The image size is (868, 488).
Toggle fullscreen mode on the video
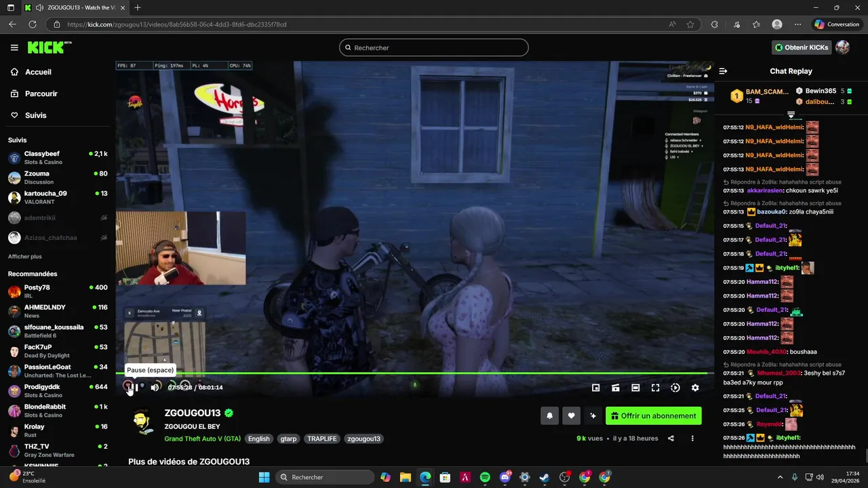pos(655,388)
